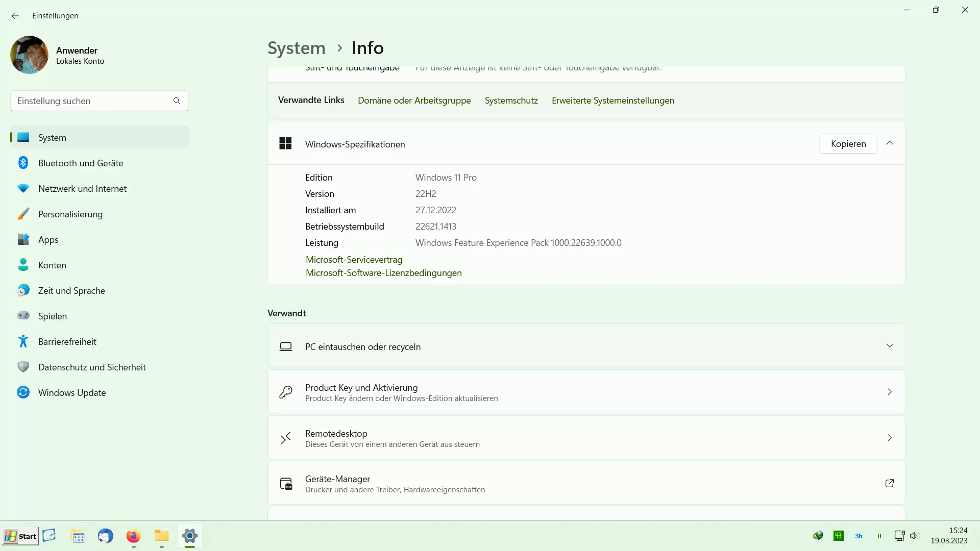Select System in the sidebar

coord(100,137)
